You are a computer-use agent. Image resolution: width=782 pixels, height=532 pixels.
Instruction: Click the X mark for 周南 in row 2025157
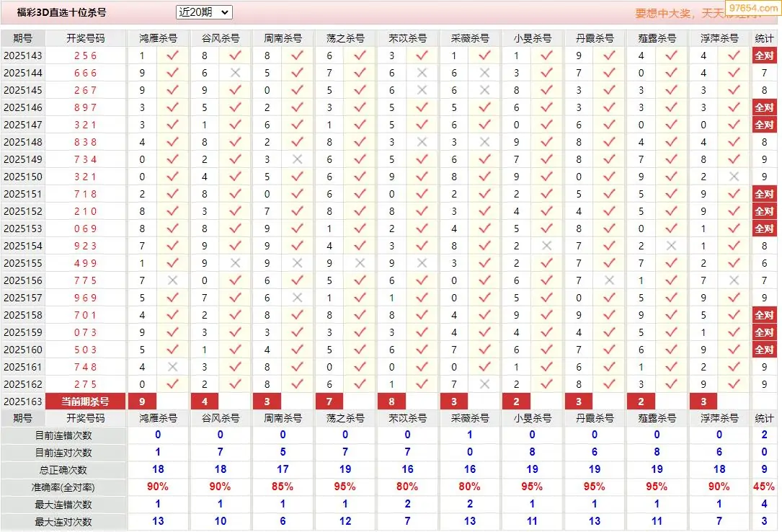(297, 298)
